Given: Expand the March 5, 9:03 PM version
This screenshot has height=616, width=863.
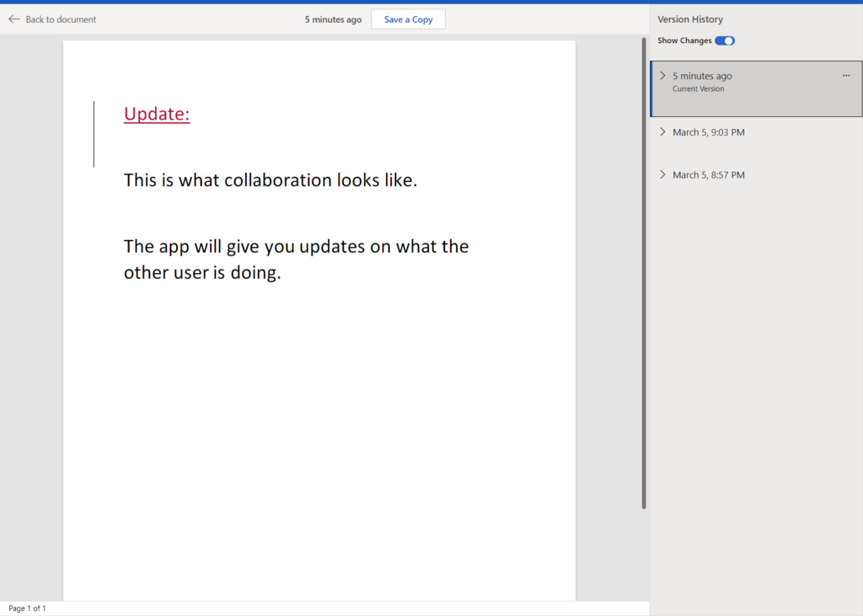Looking at the screenshot, I should (x=662, y=132).
